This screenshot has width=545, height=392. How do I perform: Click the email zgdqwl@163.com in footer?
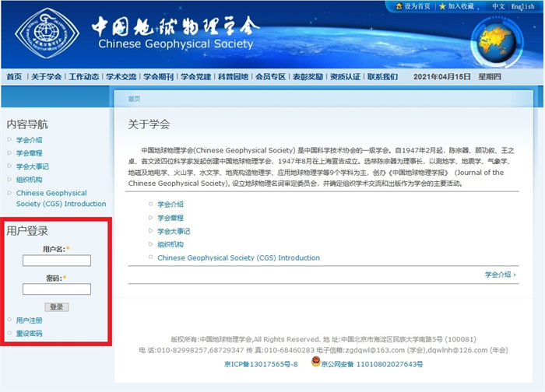(375, 350)
